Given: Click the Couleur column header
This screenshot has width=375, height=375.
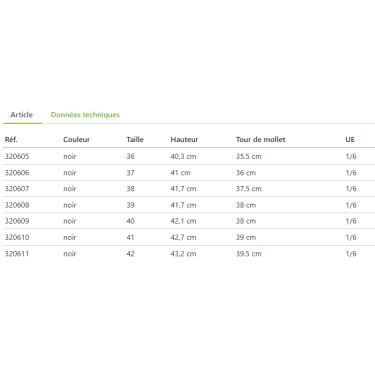Looking at the screenshot, I should click(77, 139).
